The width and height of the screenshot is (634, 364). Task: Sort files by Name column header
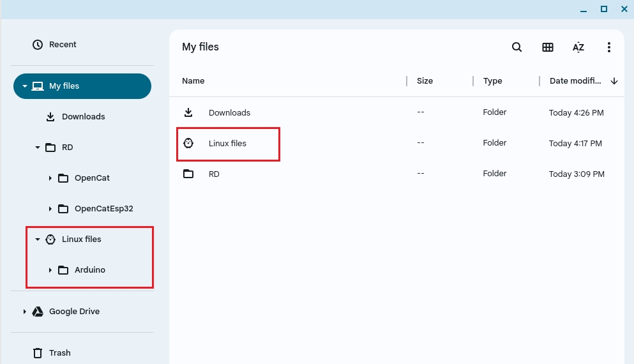[x=193, y=81]
